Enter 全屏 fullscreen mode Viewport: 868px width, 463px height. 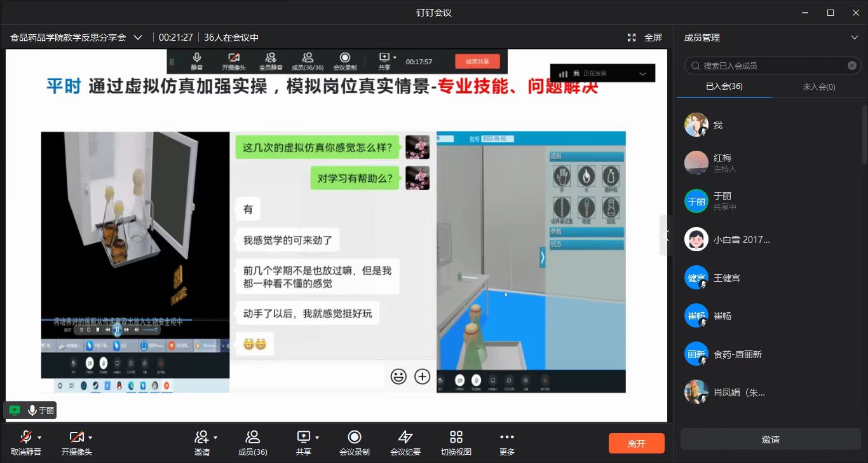[x=646, y=38]
